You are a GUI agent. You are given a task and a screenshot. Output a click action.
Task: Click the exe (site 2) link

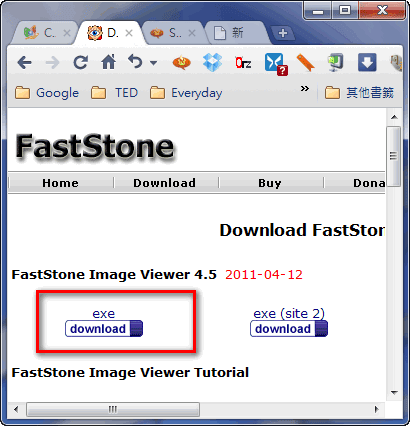pyautogui.click(x=289, y=313)
